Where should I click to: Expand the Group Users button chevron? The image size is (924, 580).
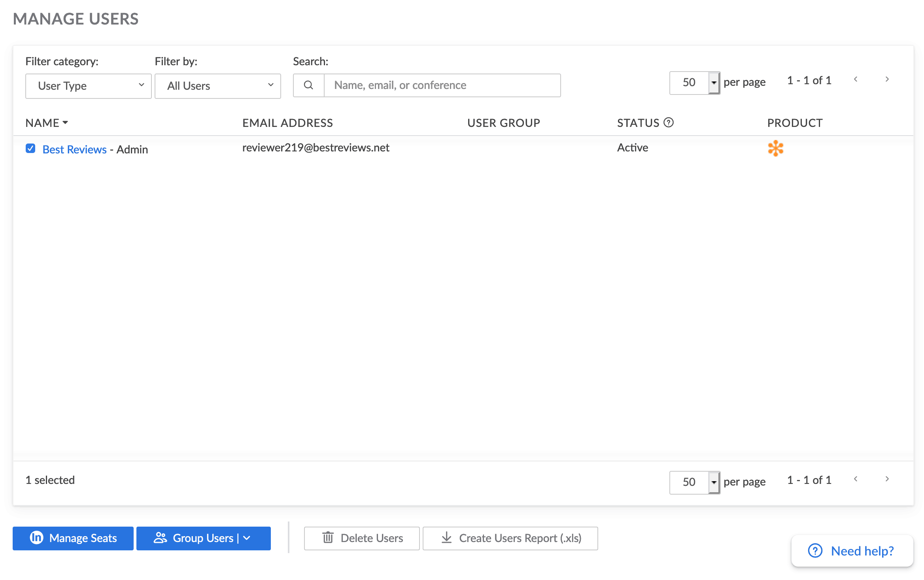pos(247,538)
